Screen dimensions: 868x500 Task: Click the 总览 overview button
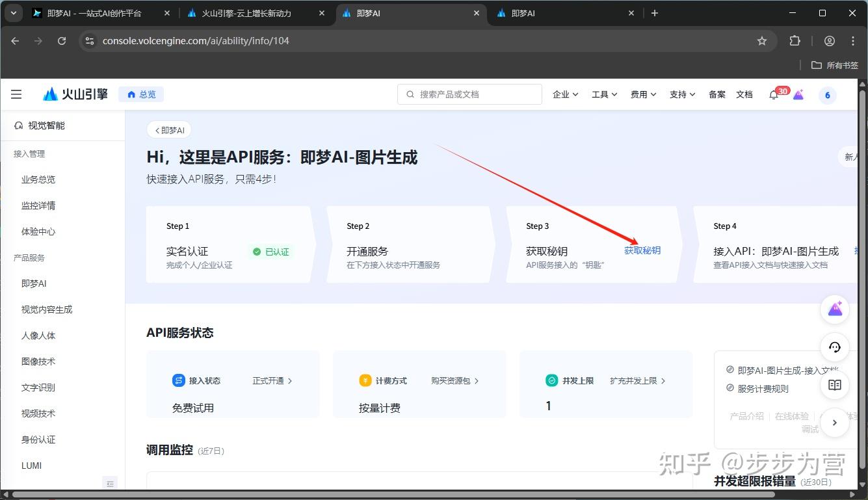pos(141,94)
